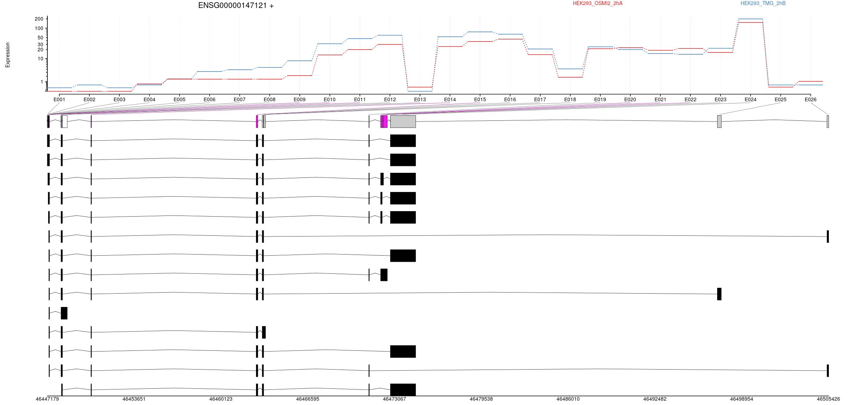Click the blue expression peak above E024

click(x=750, y=19)
